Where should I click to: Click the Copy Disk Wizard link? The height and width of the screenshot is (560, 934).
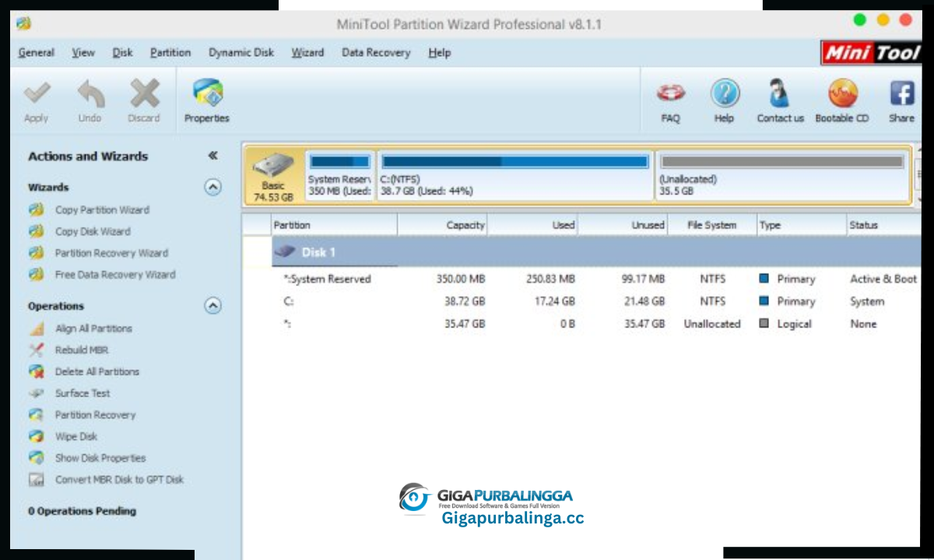(93, 231)
